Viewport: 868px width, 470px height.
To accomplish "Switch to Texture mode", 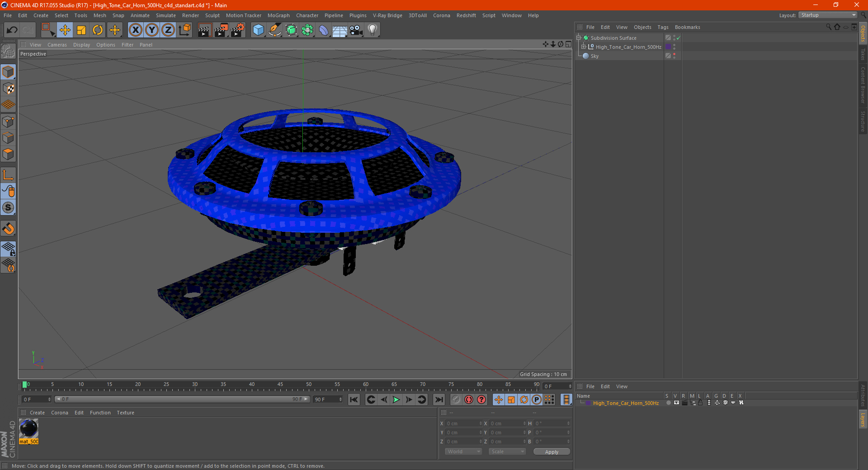I will [8, 88].
